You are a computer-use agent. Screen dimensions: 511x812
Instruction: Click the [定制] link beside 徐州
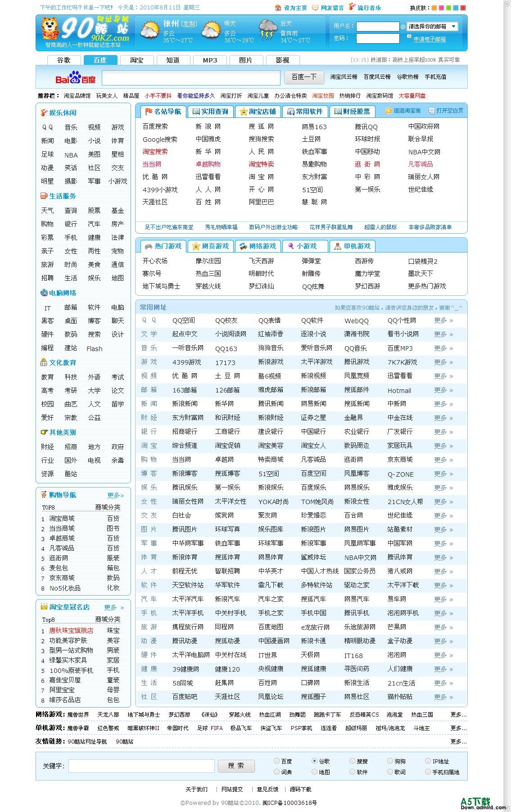click(x=189, y=24)
